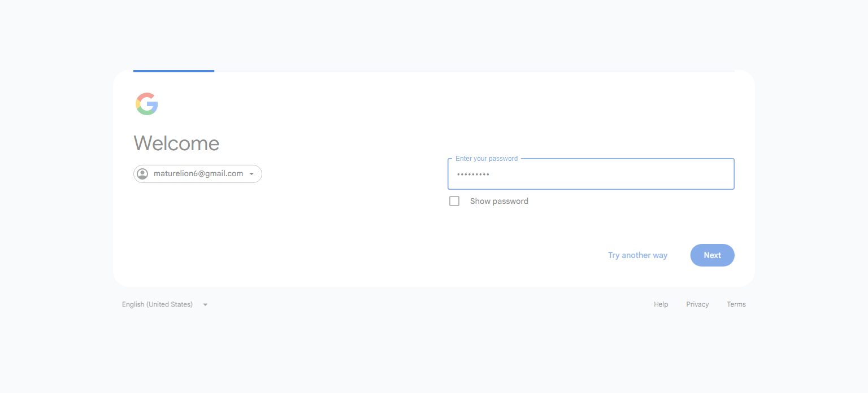The height and width of the screenshot is (393, 868).
Task: Click the blue progress bar segment
Action: point(173,71)
